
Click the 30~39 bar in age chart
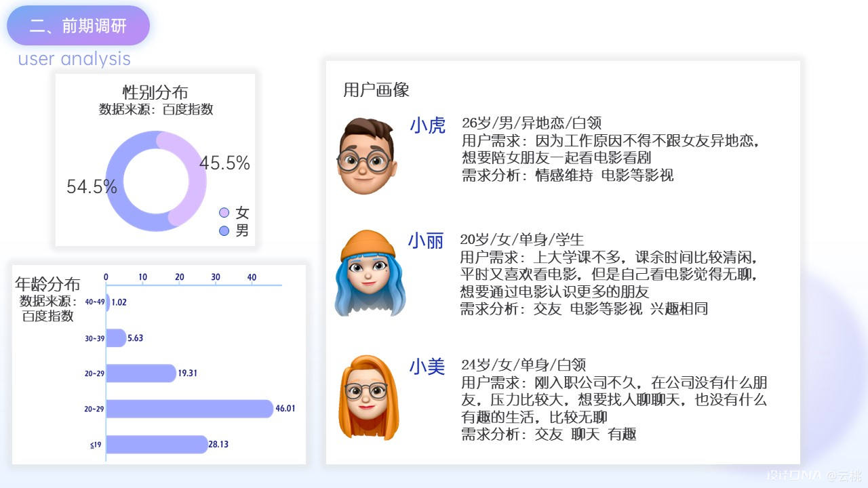(x=116, y=338)
